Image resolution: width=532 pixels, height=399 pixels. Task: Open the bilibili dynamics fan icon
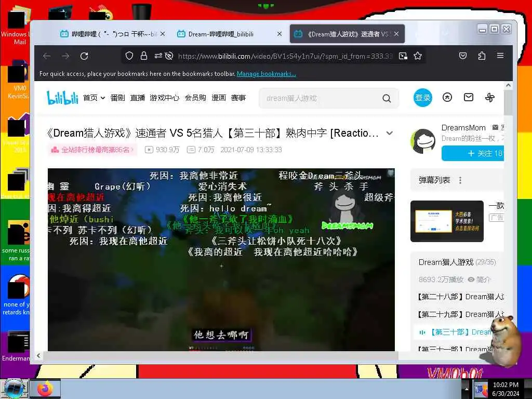[489, 98]
